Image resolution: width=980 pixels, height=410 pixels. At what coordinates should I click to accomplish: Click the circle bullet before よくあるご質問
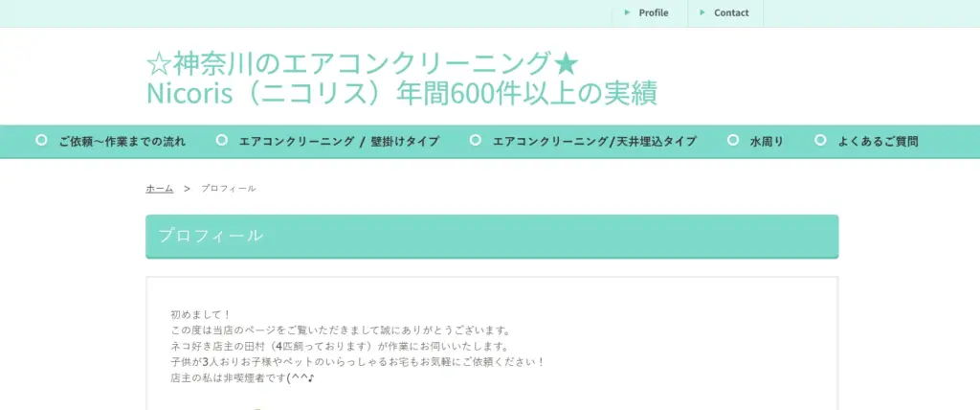click(820, 141)
